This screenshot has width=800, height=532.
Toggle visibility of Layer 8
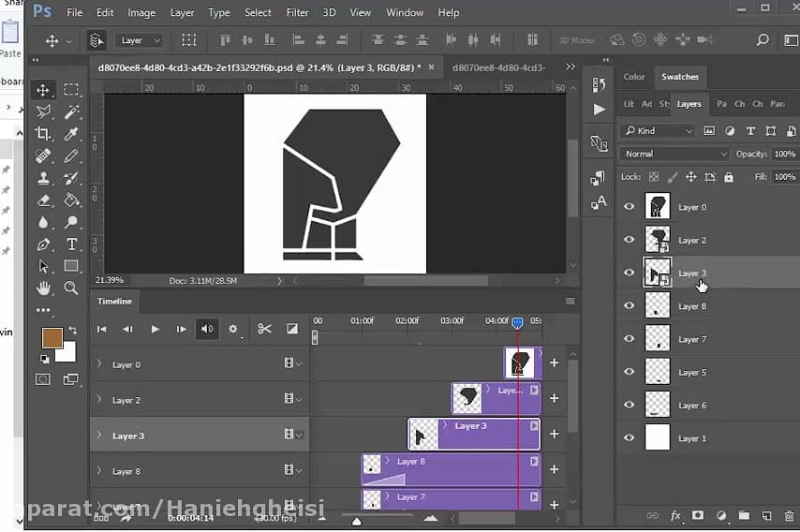pyautogui.click(x=630, y=306)
